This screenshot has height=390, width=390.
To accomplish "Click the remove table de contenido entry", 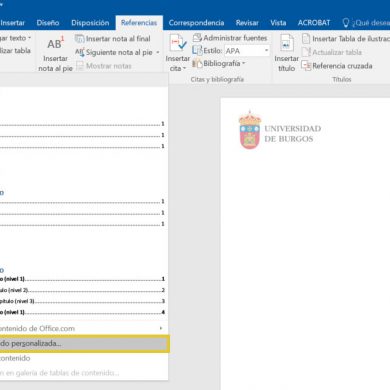I will (x=83, y=358).
